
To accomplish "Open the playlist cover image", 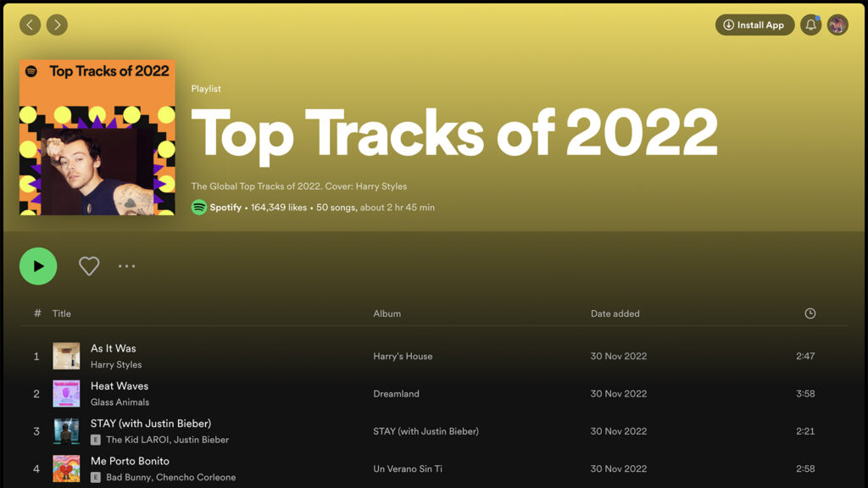I will click(x=97, y=137).
